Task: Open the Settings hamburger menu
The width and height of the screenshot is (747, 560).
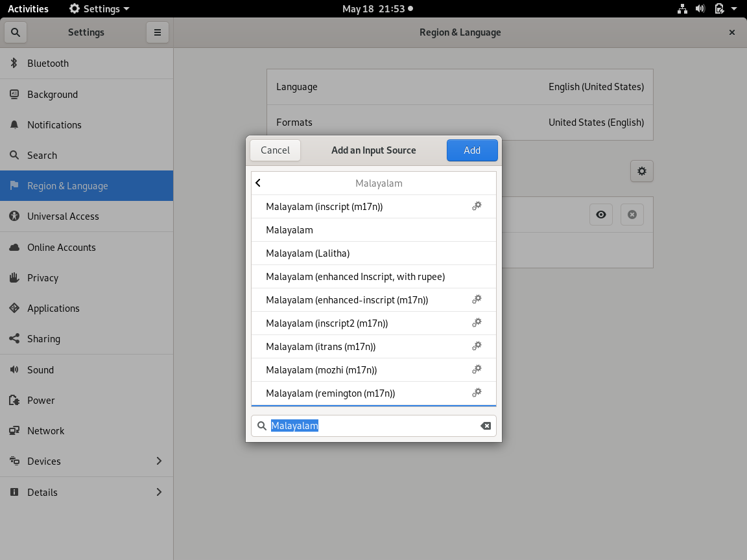Action: tap(157, 32)
